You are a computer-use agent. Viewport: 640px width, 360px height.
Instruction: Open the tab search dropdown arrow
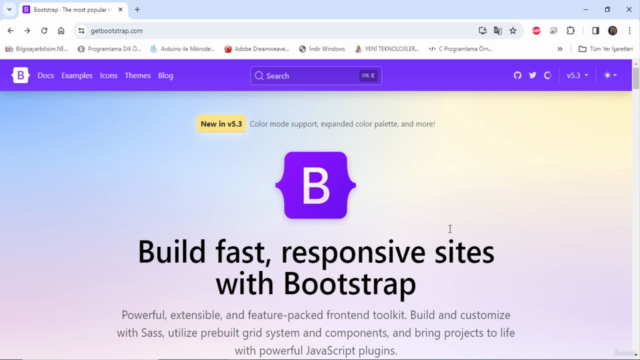pos(9,9)
